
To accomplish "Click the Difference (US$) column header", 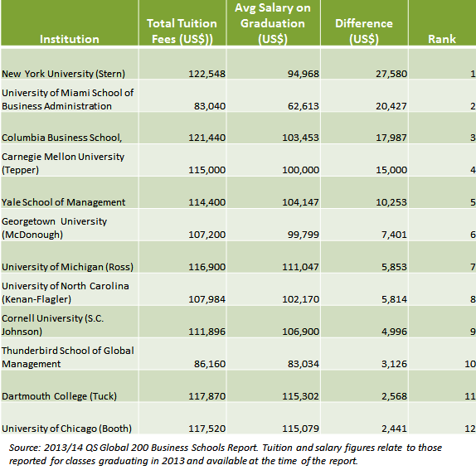I will coord(364,22).
